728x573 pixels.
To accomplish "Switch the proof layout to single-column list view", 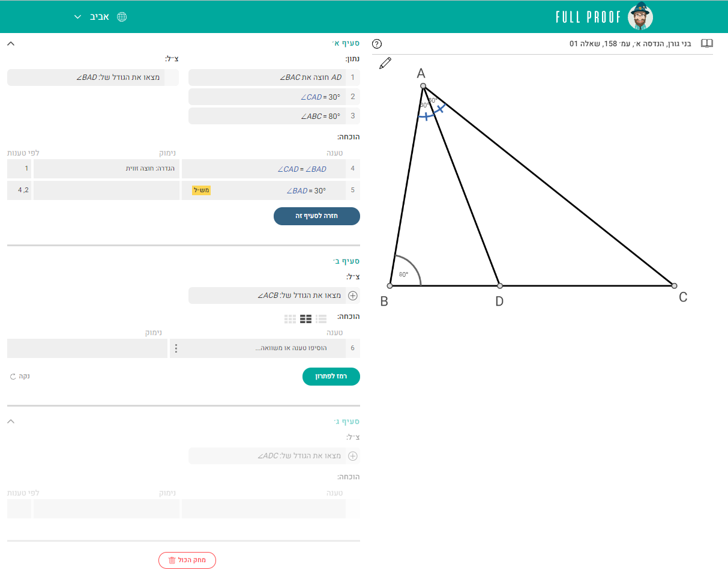I will [321, 319].
